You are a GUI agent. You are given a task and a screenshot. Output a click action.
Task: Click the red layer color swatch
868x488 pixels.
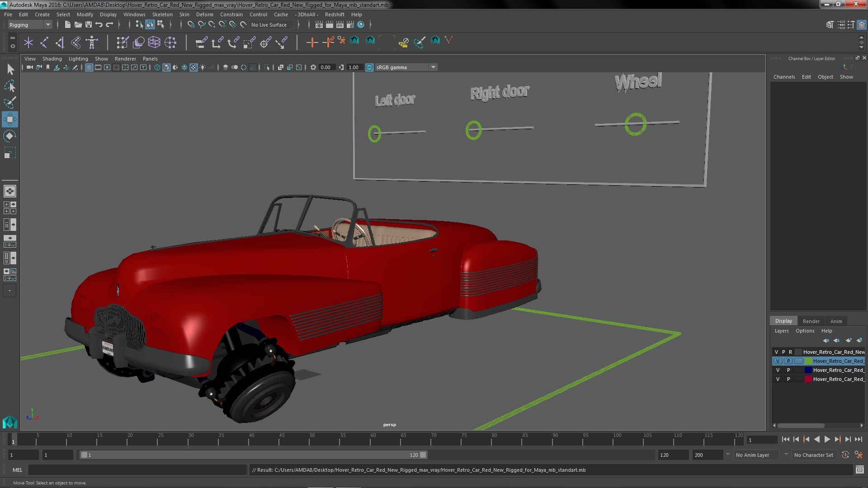[808, 379]
